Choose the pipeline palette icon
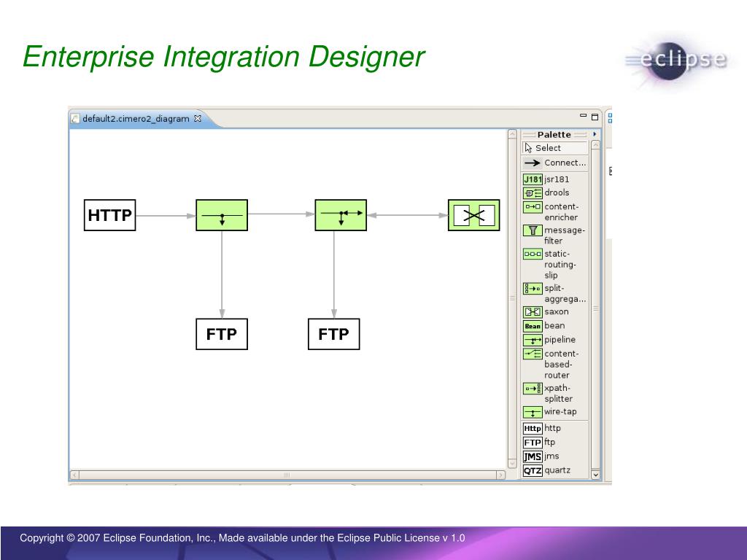 coord(533,340)
